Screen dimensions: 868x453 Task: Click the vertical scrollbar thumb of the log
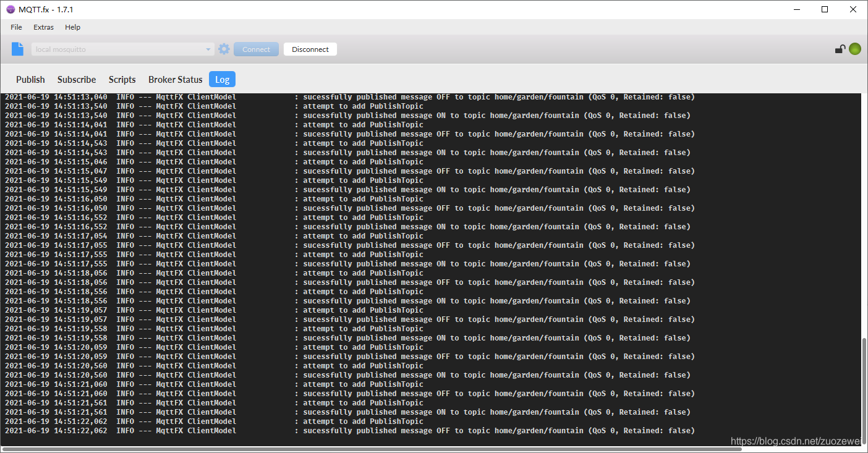864,390
